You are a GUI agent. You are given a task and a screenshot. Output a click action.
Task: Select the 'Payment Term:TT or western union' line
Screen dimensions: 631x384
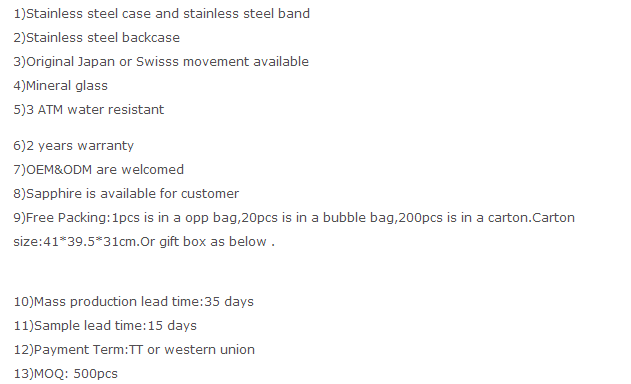click(x=134, y=349)
